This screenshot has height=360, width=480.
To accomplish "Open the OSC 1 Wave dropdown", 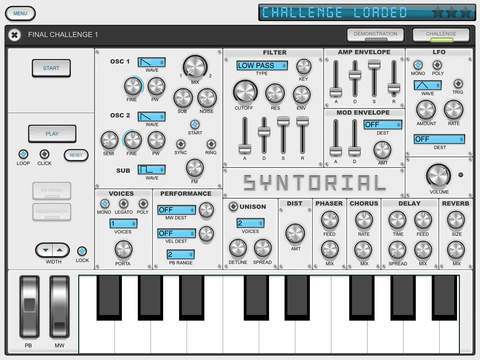I will click(152, 62).
